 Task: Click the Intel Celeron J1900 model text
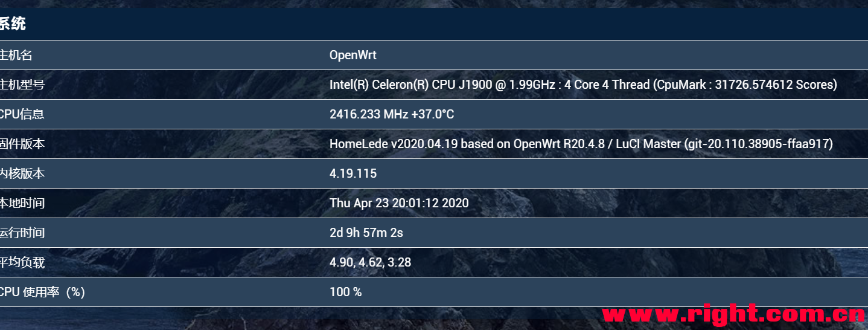pyautogui.click(x=582, y=85)
